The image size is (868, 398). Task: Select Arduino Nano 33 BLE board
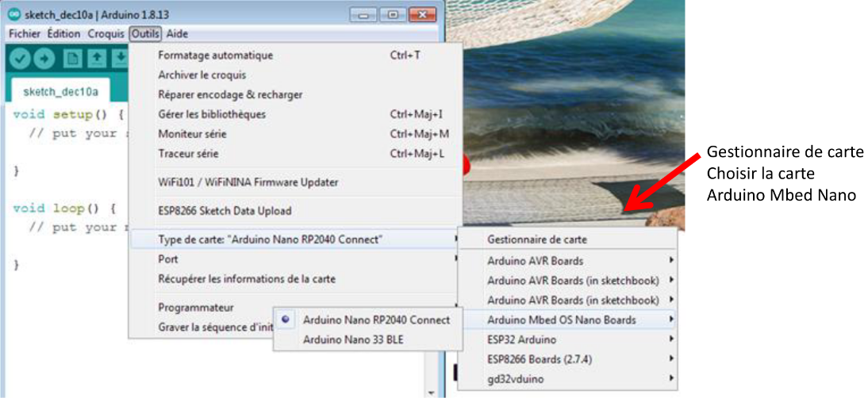tap(368, 340)
